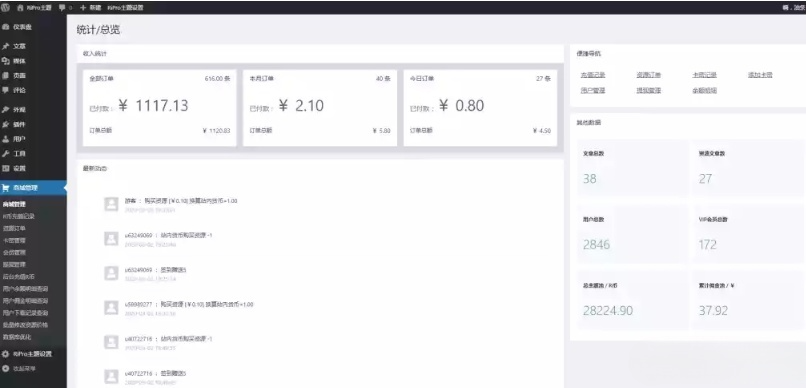Image resolution: width=806 pixels, height=388 pixels.
Task: Open 数据库优化 submenu item
Action: pos(17,337)
